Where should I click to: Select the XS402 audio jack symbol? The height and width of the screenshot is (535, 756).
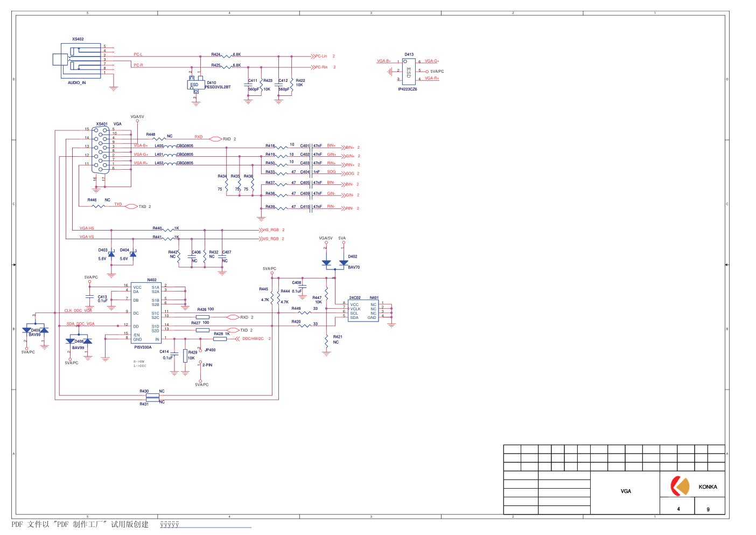77,60
